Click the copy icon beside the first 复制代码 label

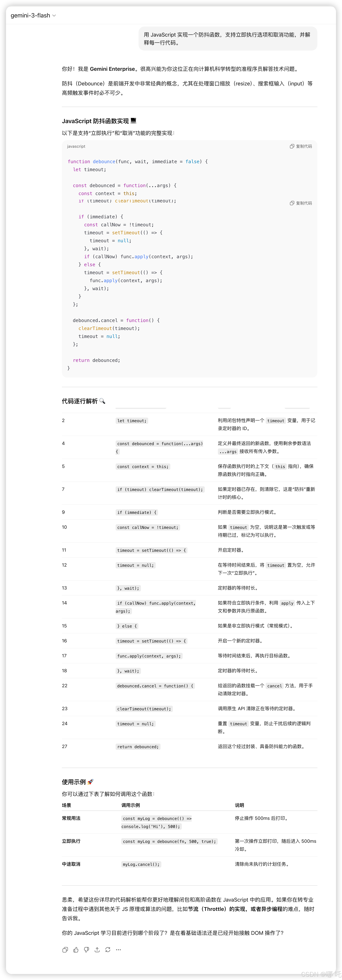(292, 146)
